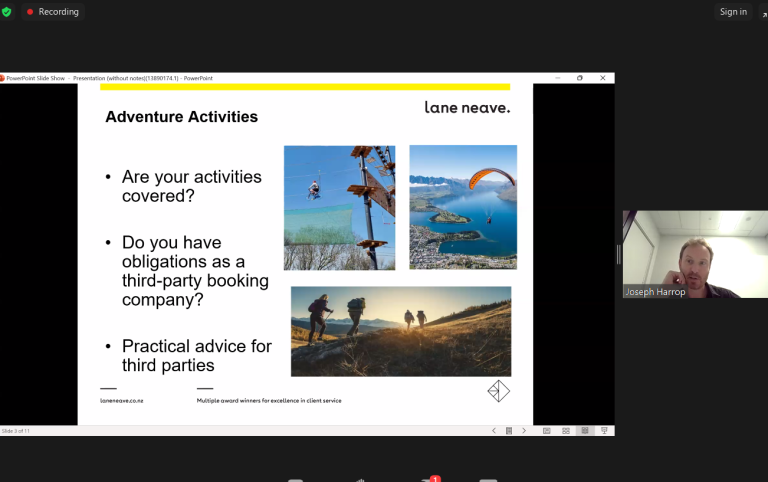Click the green encryption shield icon
Screen dimensions: 768x482
click(x=7, y=12)
